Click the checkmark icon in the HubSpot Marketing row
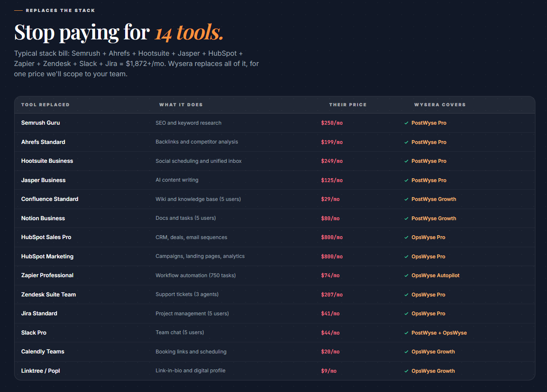The image size is (547, 392). click(x=406, y=257)
